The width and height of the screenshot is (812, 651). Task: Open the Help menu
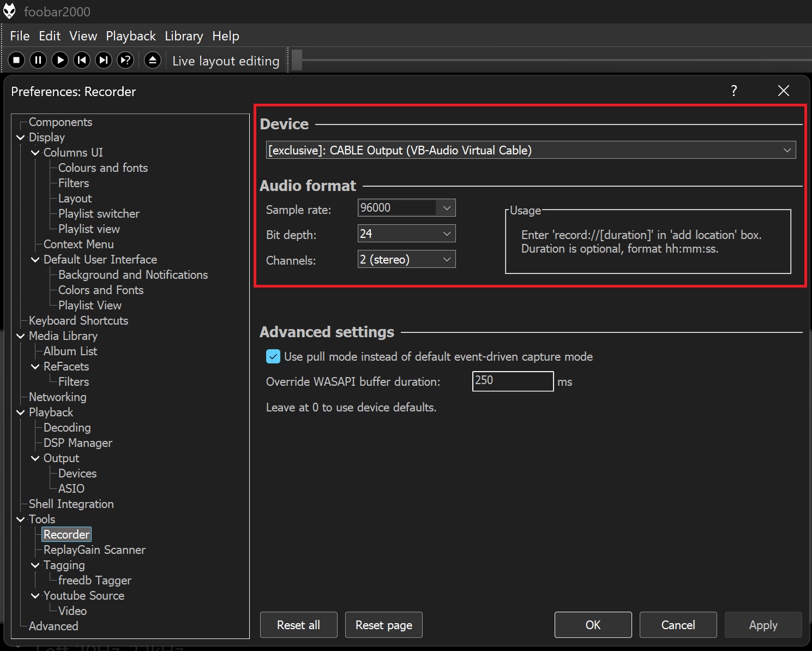226,36
